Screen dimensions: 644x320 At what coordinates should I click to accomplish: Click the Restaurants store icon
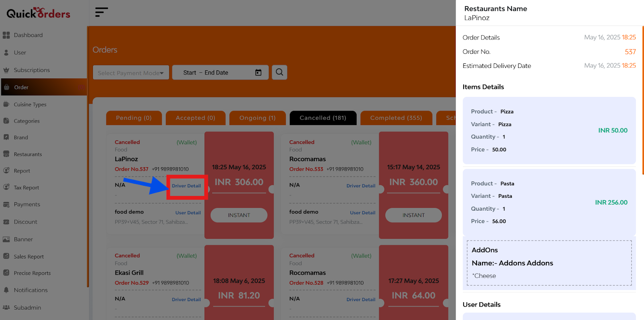pos(6,154)
